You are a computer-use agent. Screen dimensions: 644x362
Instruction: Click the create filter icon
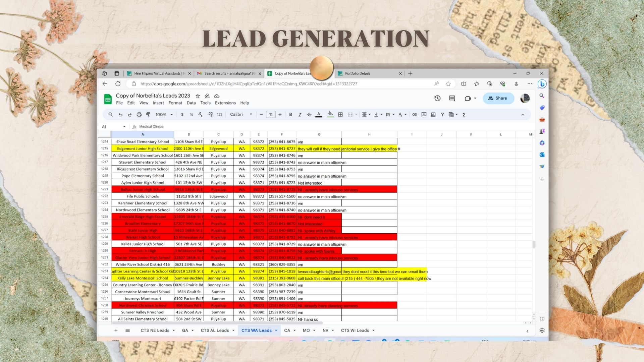pos(442,115)
